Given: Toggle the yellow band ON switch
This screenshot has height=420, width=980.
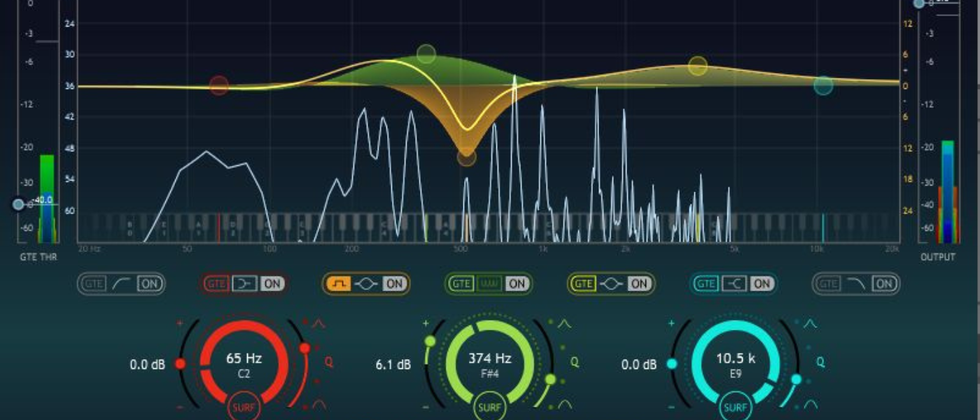Looking at the screenshot, I should (x=638, y=283).
